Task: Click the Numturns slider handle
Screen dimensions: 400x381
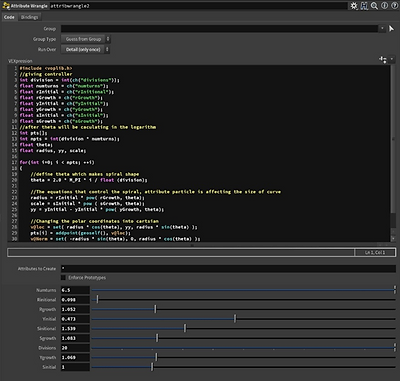Action: (395, 290)
